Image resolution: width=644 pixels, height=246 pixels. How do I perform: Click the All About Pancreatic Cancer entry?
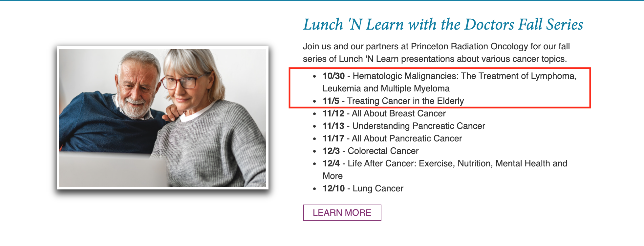point(407,138)
